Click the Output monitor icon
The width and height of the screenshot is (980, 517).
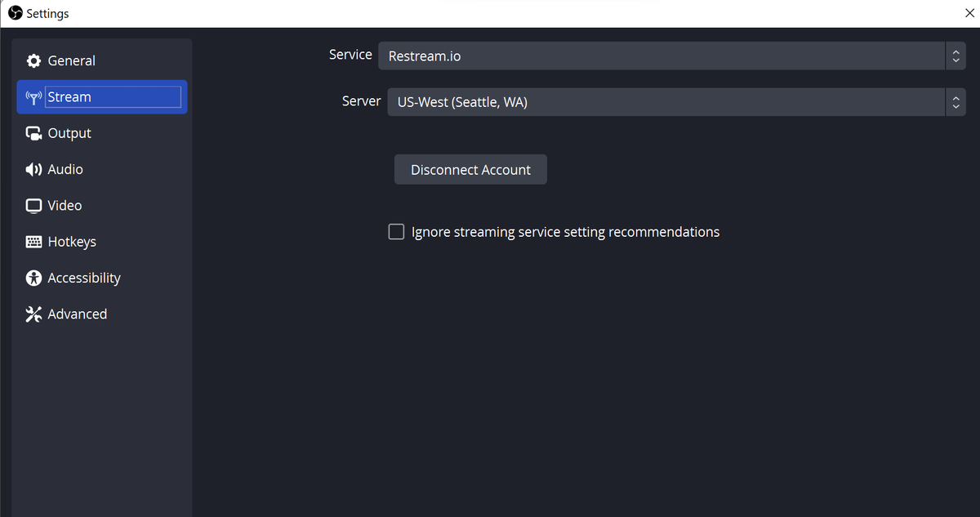click(x=33, y=134)
